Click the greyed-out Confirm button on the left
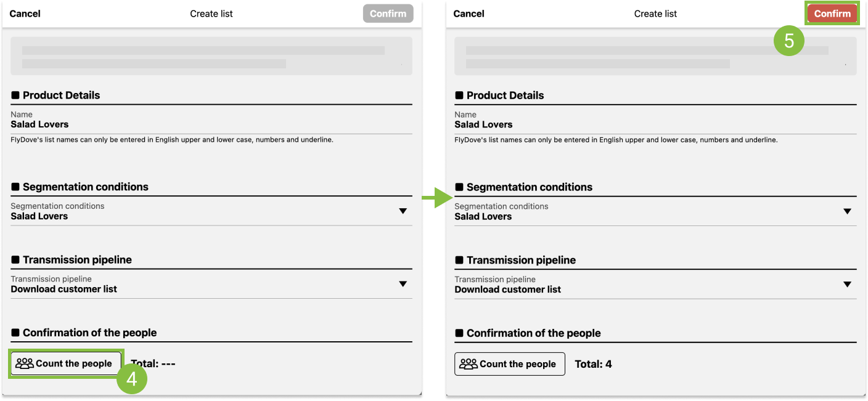This screenshot has width=868, height=401. coord(388,14)
